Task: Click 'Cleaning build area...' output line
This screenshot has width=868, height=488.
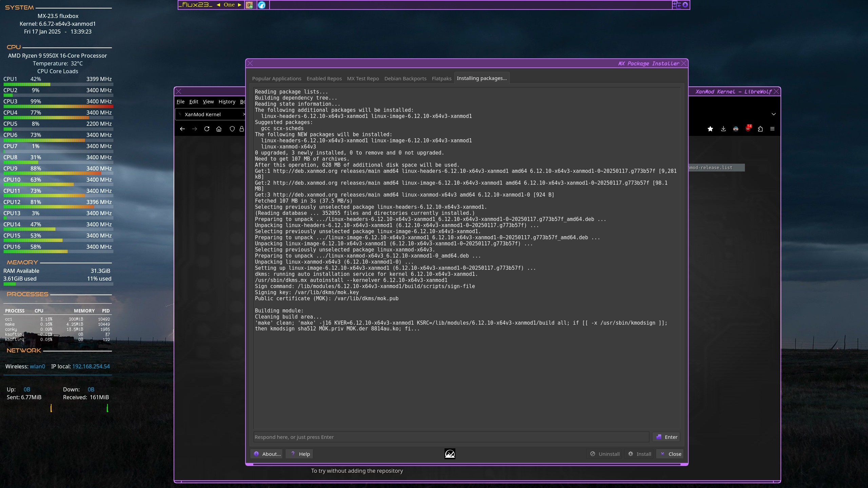Action: coord(288,317)
